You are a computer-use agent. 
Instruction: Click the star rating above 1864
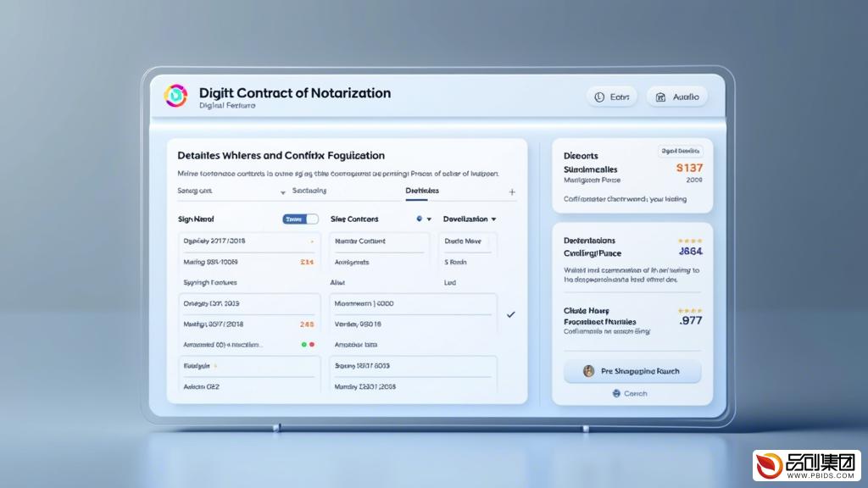click(x=690, y=241)
